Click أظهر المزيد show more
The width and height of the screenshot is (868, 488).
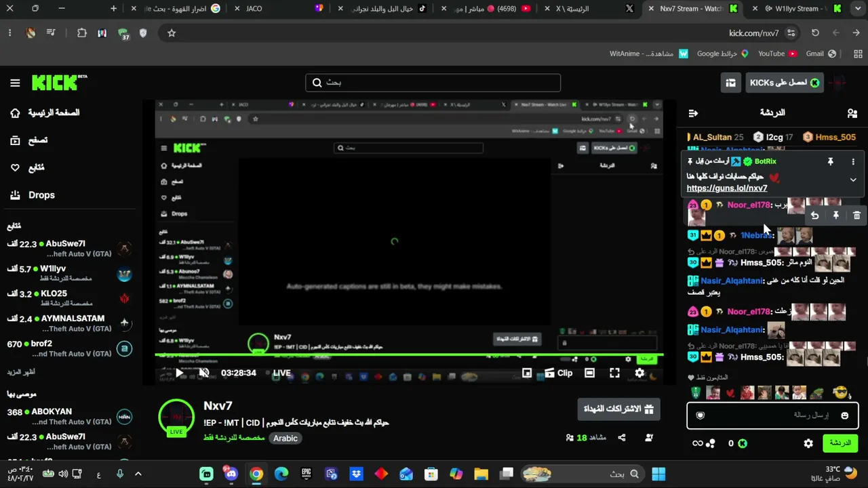click(x=21, y=372)
